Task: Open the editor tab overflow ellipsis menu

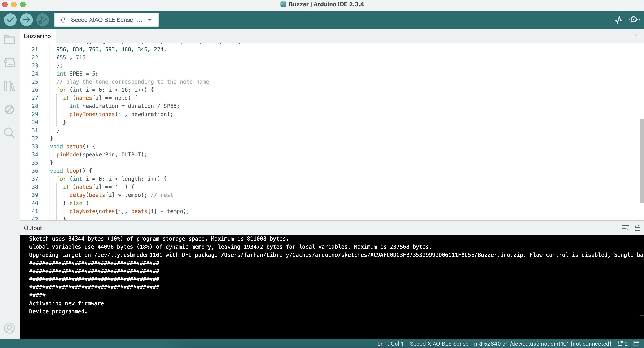Action: coord(636,36)
